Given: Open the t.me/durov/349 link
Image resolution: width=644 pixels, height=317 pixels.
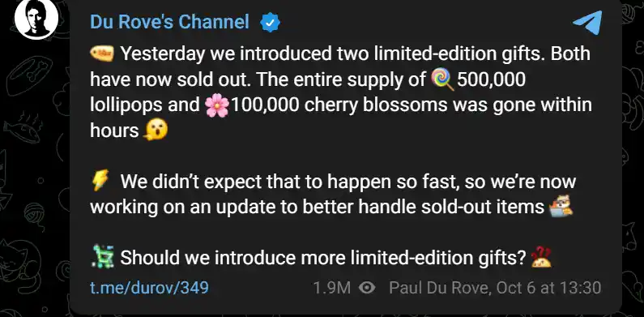Looking at the screenshot, I should [149, 287].
